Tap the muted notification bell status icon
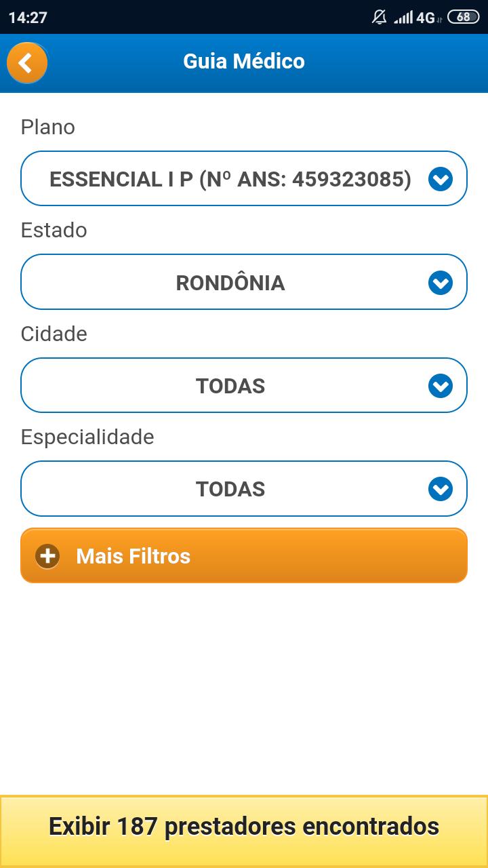Screen dimensions: 488x868 click(380, 17)
